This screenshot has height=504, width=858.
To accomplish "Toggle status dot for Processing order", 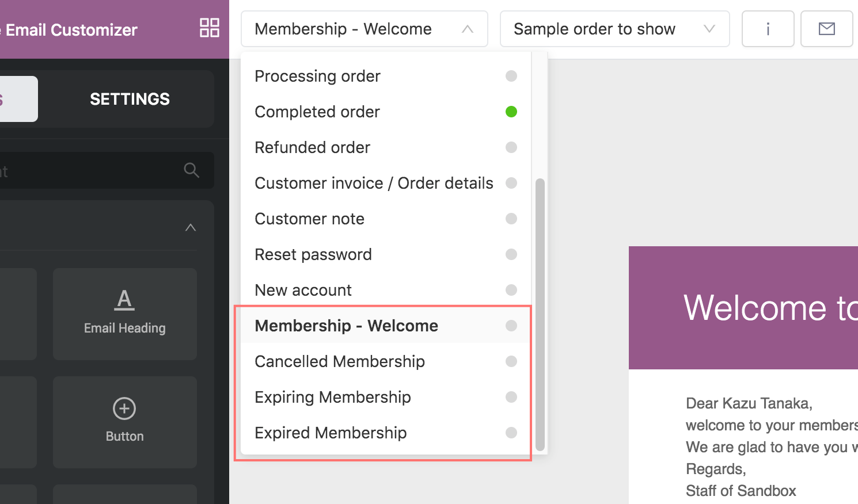I will pos(511,76).
